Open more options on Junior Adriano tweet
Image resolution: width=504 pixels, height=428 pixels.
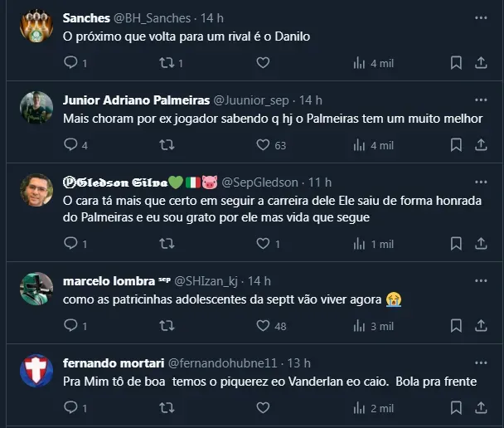coord(480,100)
